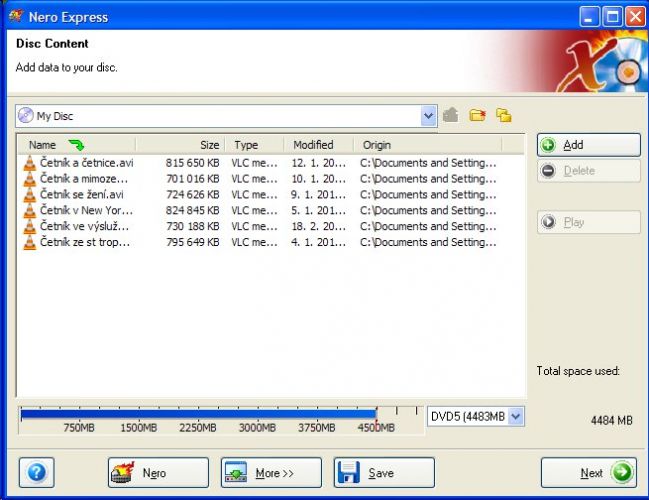This screenshot has width=649, height=500.
Task: Click size value 824 845 KB
Action: (192, 210)
